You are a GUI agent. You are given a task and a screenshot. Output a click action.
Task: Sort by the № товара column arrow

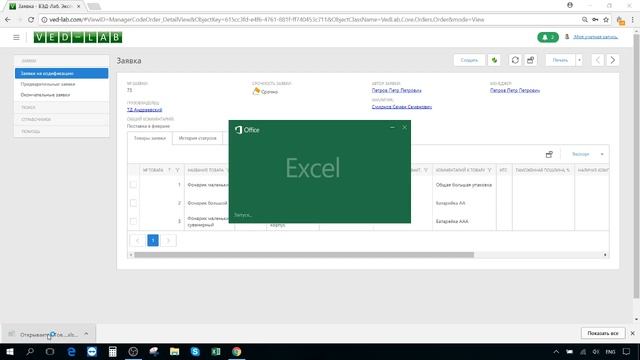pos(169,170)
